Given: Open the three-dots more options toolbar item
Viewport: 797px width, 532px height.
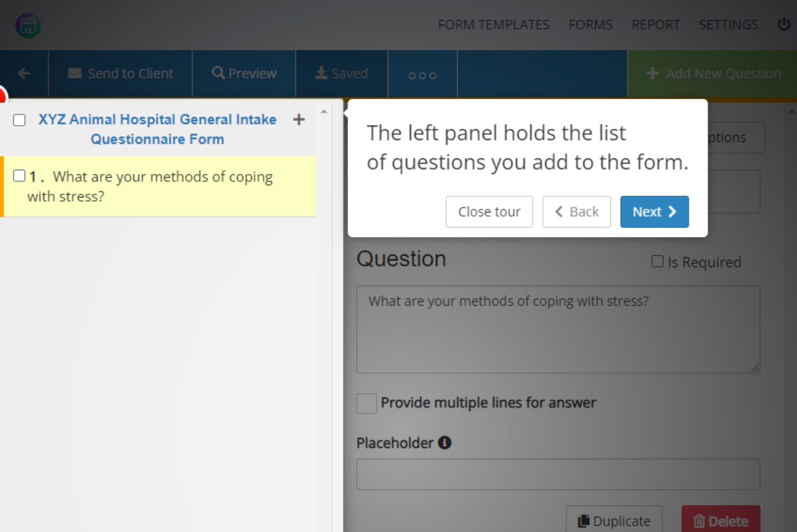Looking at the screenshot, I should click(422, 75).
